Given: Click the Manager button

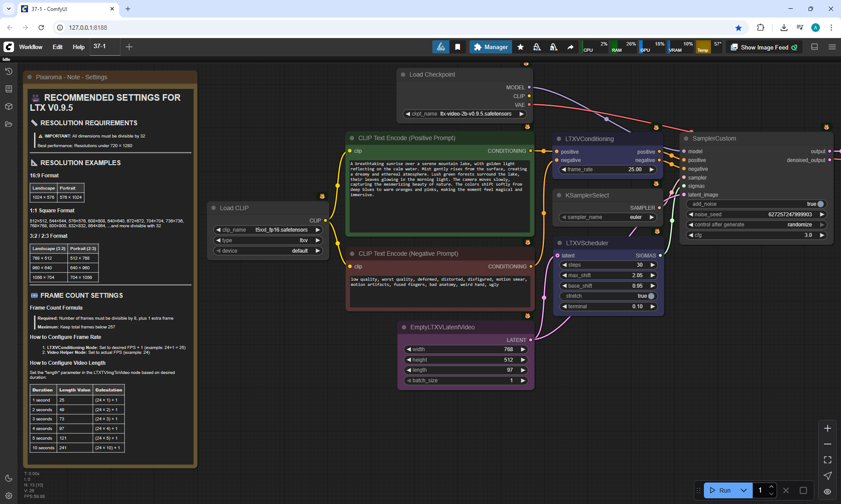Looking at the screenshot, I should click(491, 47).
